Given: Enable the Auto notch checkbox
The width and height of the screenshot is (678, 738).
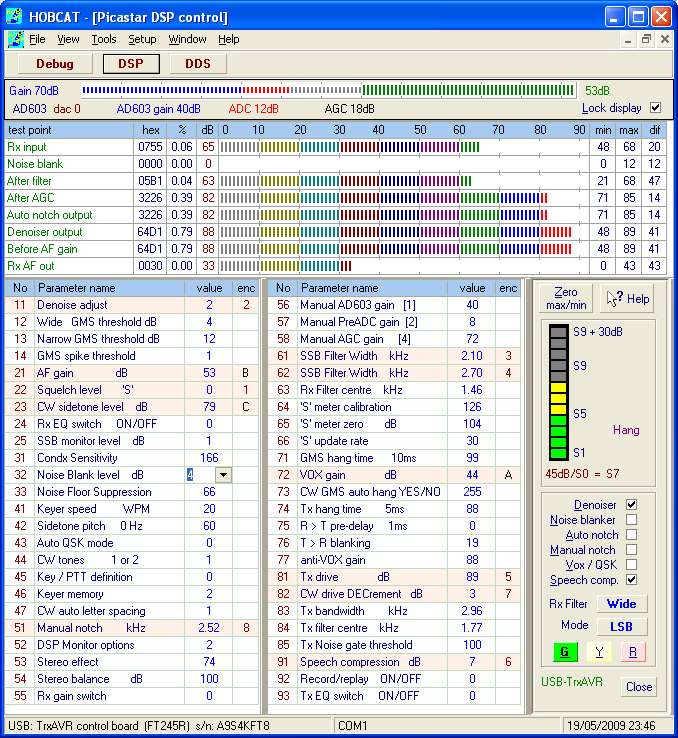Looking at the screenshot, I should (631, 535).
